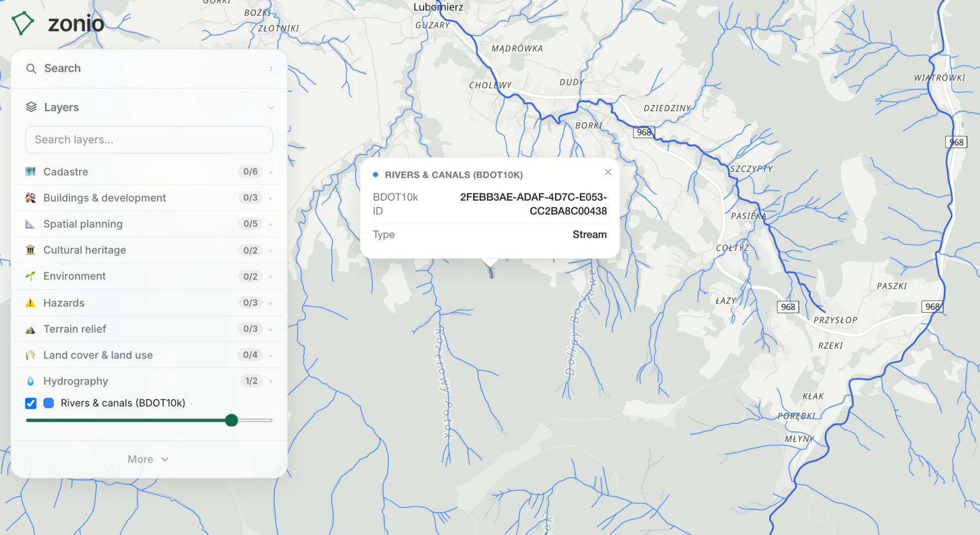980x535 pixels.
Task: Click the Rivers & canals layer options arrow
Action: click(192, 404)
